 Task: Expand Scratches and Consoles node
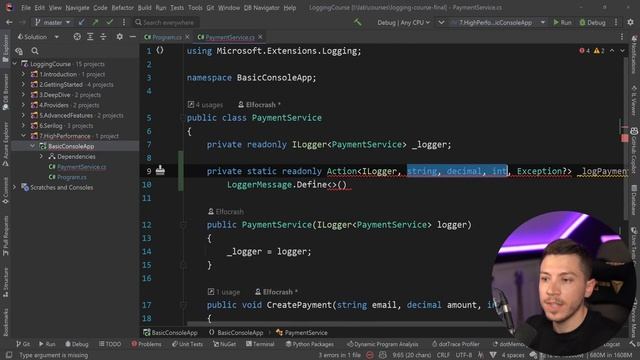[x=15, y=187]
